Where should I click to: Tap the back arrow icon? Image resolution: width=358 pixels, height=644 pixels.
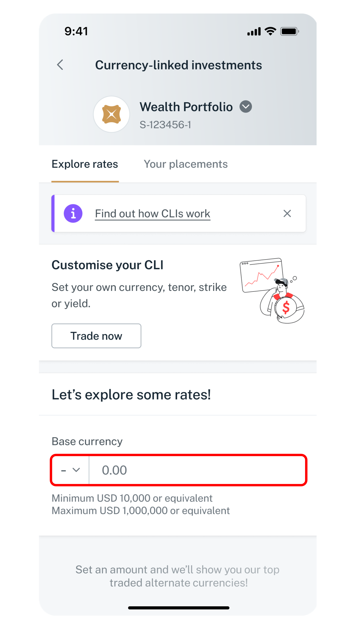[x=60, y=65]
